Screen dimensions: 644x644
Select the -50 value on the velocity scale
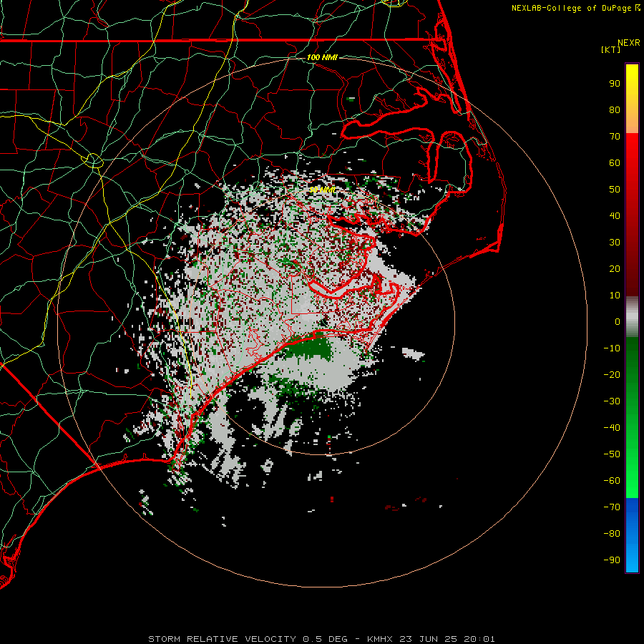point(612,454)
